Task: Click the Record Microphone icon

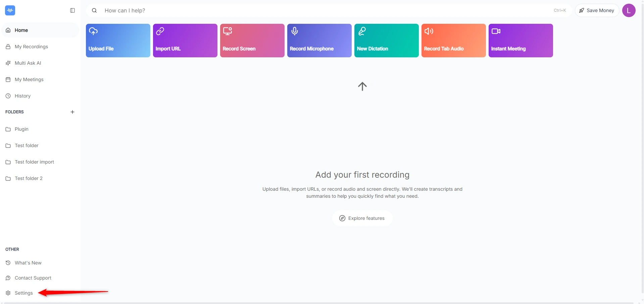Action: pos(295,31)
